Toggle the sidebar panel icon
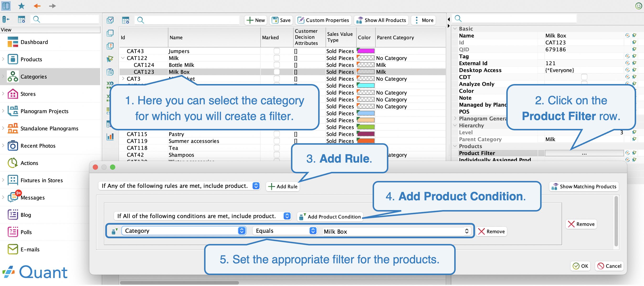This screenshot has height=286, width=644. tap(6, 6)
